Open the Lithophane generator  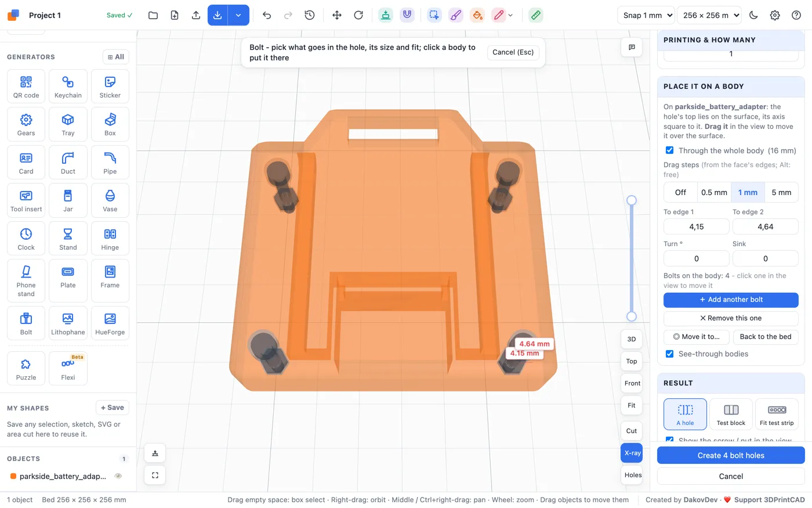(x=68, y=323)
